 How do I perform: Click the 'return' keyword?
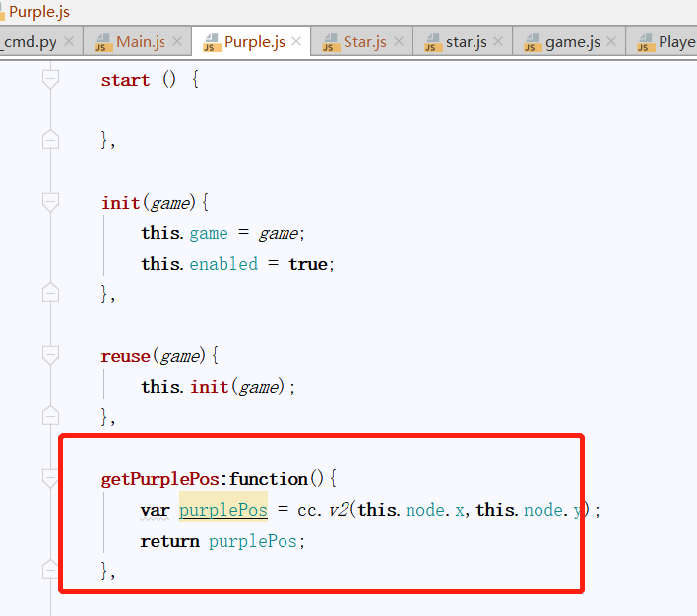click(169, 541)
